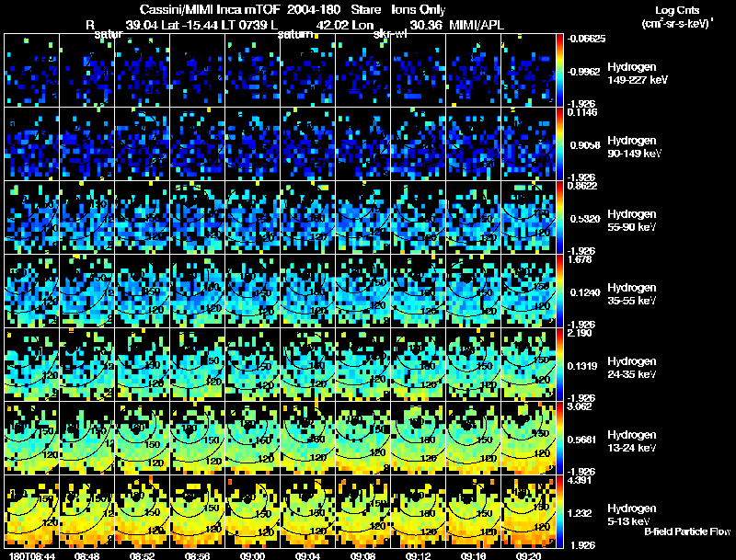The image size is (736, 560).
Task: Select the 'Hydrogen 55-90 keV' row label
Action: coord(632,221)
